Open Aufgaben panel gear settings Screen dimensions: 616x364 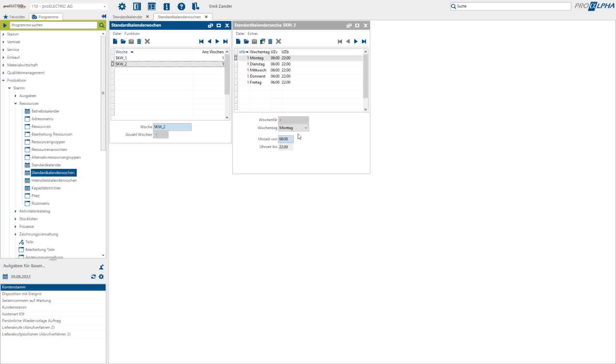[101, 277]
